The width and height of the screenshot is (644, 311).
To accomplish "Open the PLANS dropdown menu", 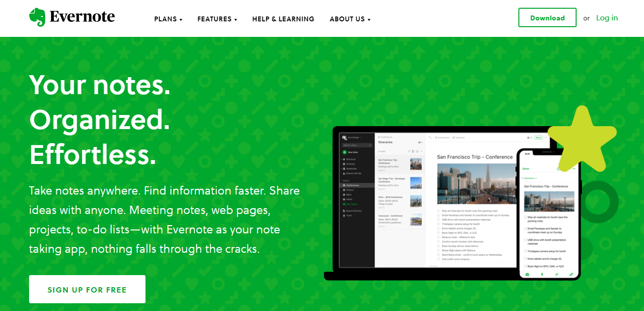I will coord(168,19).
